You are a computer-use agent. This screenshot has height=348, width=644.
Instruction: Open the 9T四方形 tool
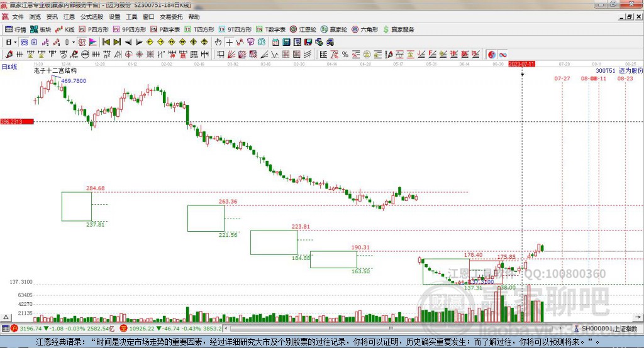click(x=235, y=30)
